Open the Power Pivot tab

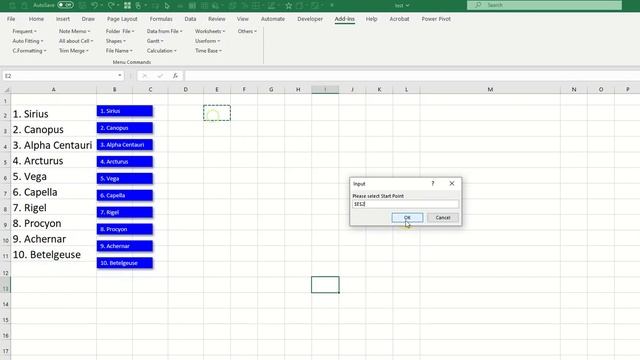436,19
